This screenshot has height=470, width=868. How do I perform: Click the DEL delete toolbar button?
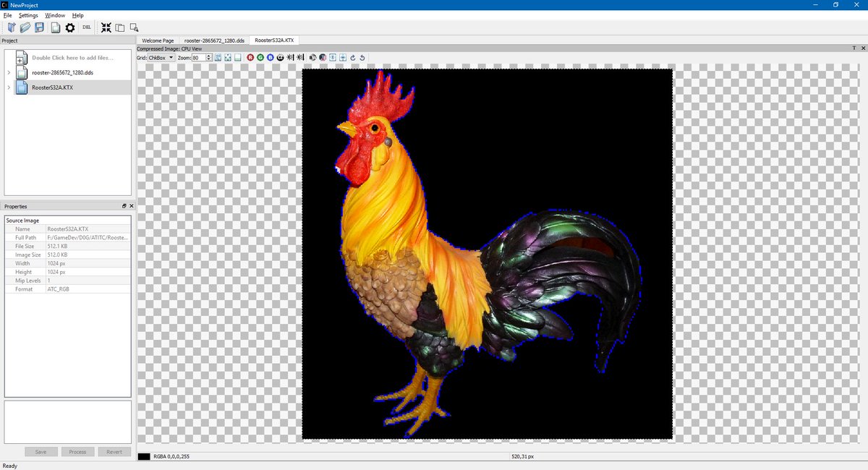[x=87, y=27]
